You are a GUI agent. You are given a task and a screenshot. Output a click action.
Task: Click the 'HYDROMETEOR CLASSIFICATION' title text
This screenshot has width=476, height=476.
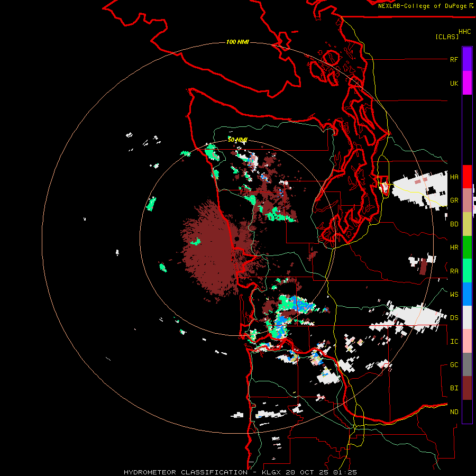point(186,472)
